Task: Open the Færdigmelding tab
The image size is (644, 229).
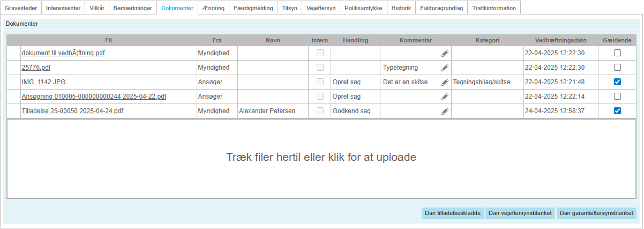Action: [253, 8]
